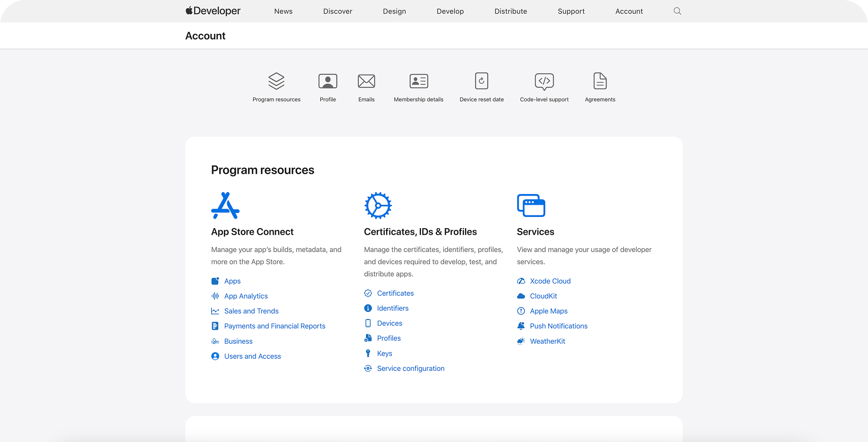Open the search magnifier icon
Image resolution: width=868 pixels, height=442 pixels.
[x=677, y=11]
